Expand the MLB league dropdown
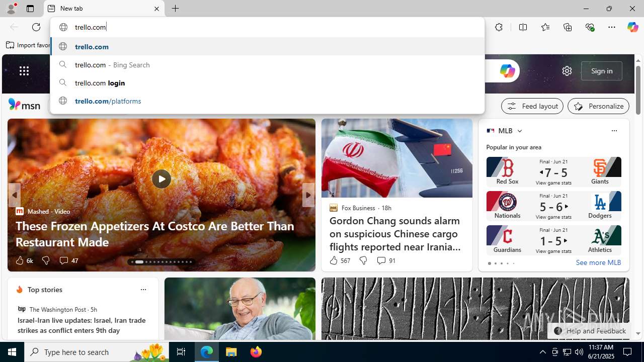Viewport: 644px width, 362px height. pyautogui.click(x=519, y=131)
